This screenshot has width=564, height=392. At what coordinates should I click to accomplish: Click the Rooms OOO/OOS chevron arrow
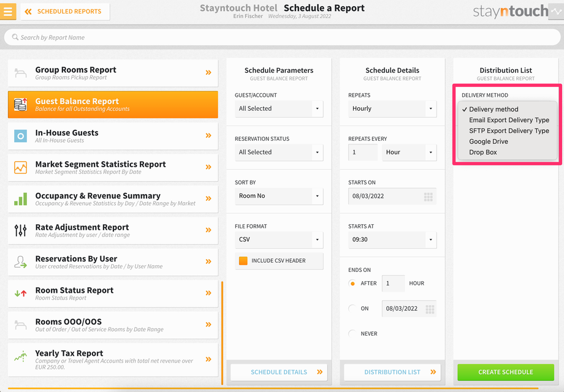[208, 325]
